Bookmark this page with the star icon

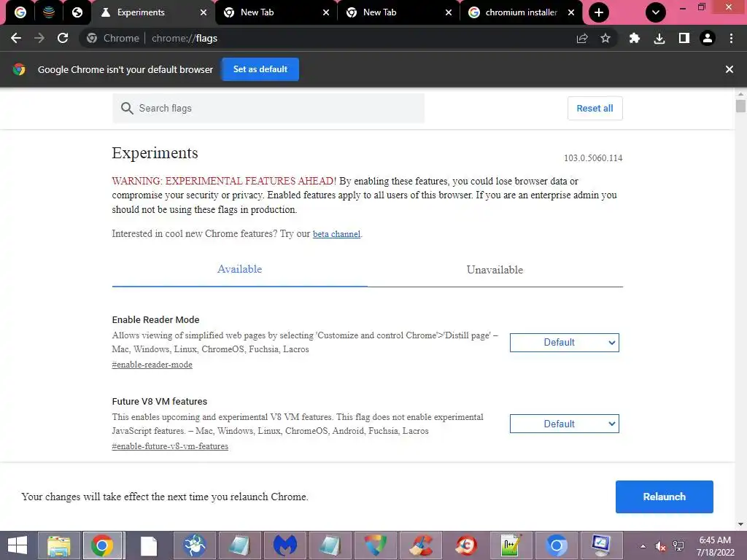tap(605, 38)
